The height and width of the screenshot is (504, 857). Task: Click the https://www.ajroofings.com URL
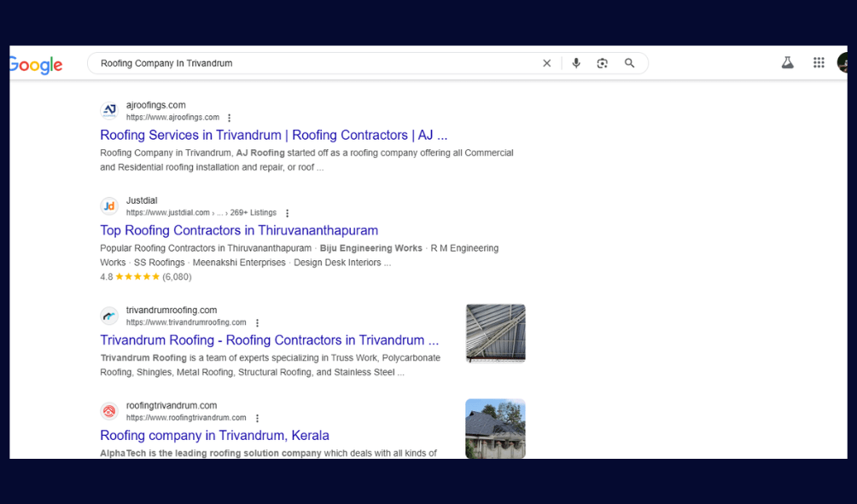tap(172, 118)
